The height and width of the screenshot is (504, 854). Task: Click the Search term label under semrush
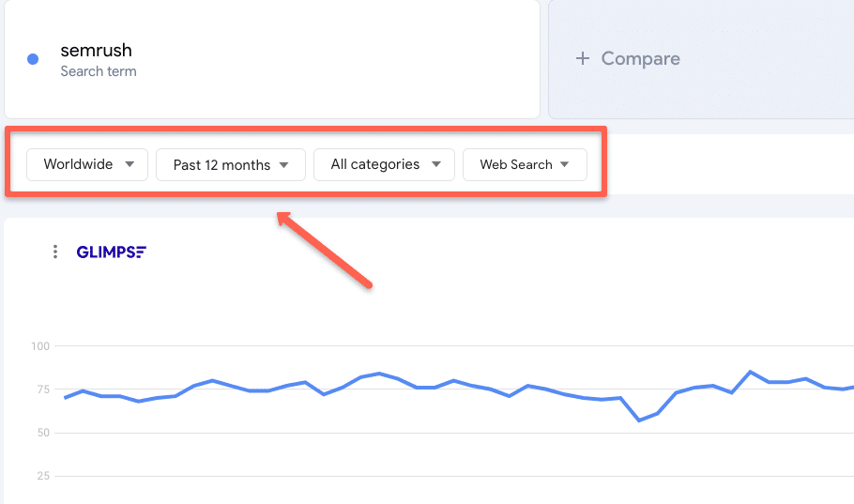pos(99,71)
